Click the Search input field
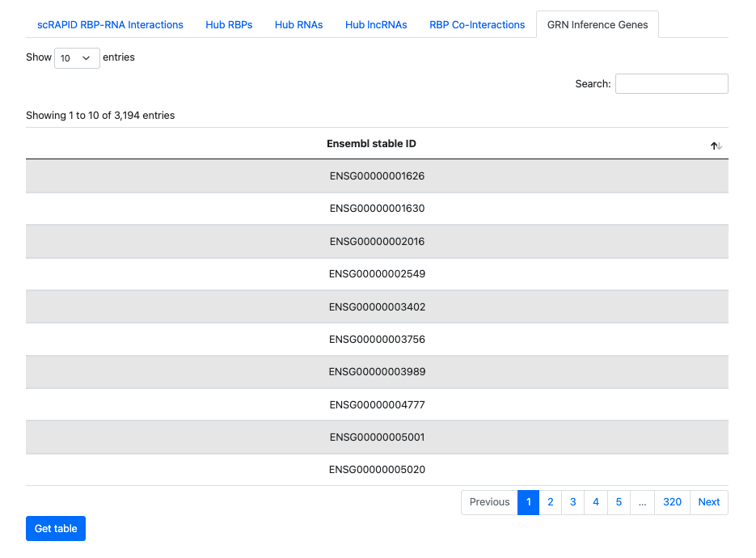Screen dimensions: 756x558 [671, 84]
